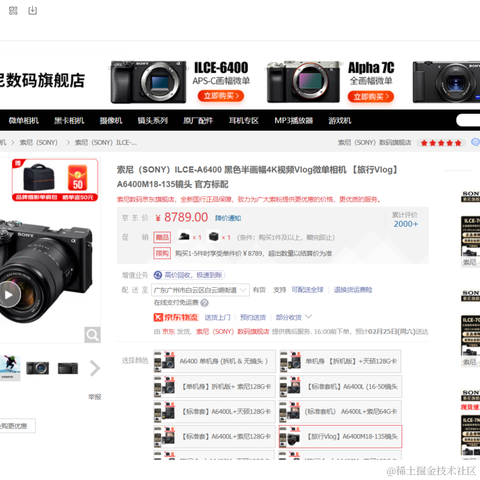The height and width of the screenshot is (480, 480).
Task: Open MP3播放器 menu
Action: coord(294,121)
